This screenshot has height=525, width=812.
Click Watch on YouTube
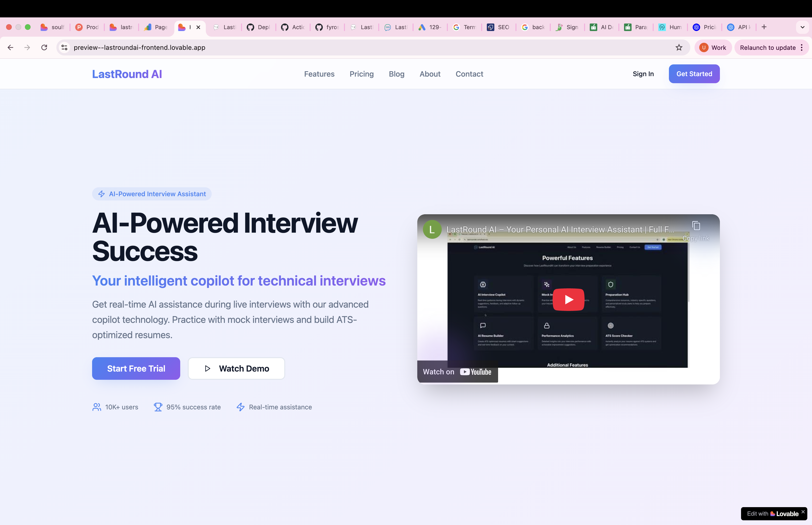pyautogui.click(x=457, y=372)
